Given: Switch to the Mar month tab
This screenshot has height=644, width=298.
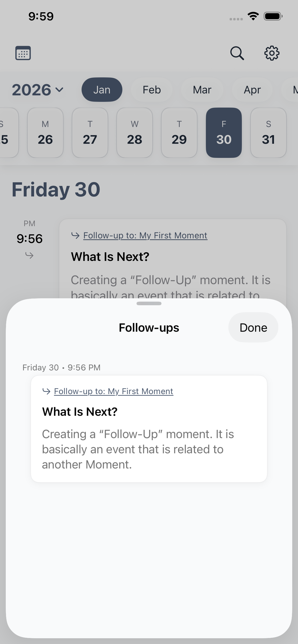Looking at the screenshot, I should [x=202, y=90].
